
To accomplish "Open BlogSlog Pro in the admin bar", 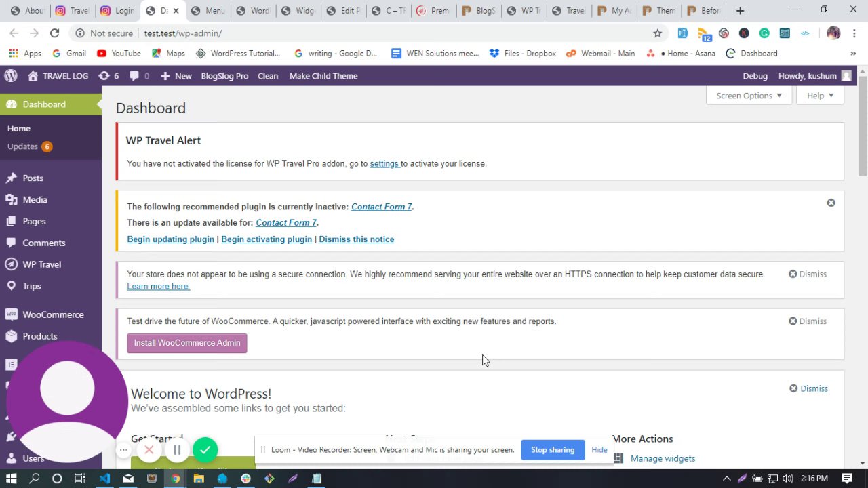I will pos(224,76).
